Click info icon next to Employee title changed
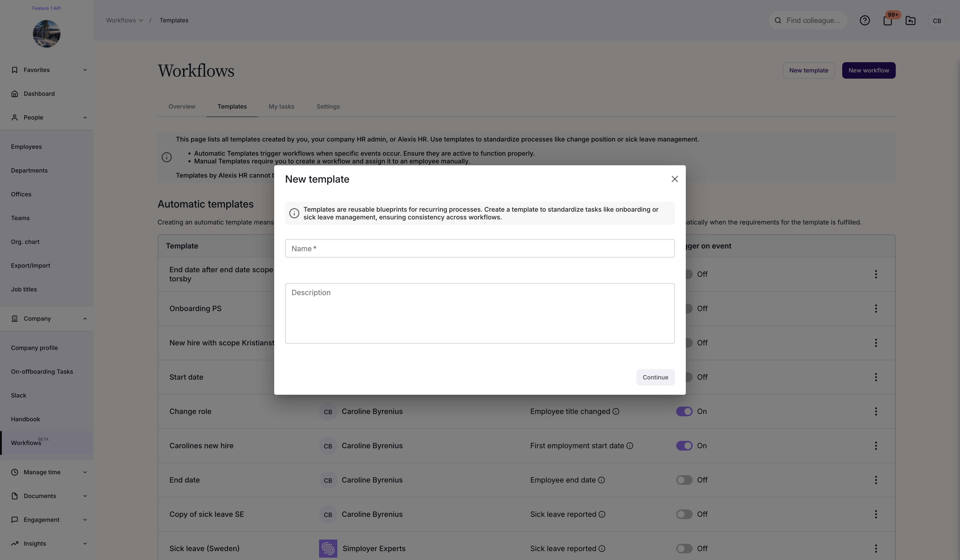Image resolution: width=960 pixels, height=560 pixels. coord(616,411)
